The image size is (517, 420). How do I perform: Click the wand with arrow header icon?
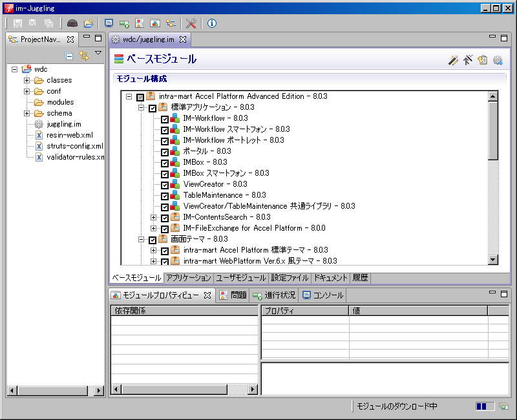pos(468,60)
